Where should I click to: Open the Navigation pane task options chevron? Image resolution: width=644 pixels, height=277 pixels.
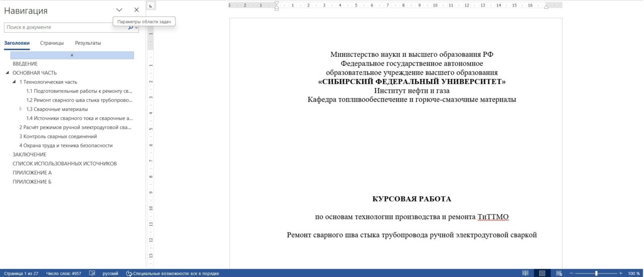tap(119, 10)
